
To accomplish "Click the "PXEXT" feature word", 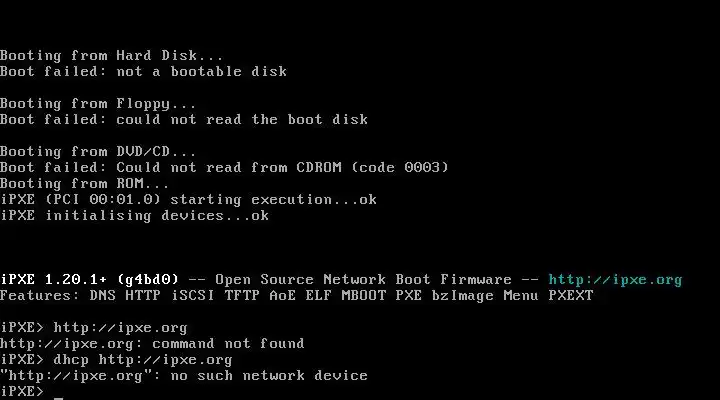I will (571, 296).
